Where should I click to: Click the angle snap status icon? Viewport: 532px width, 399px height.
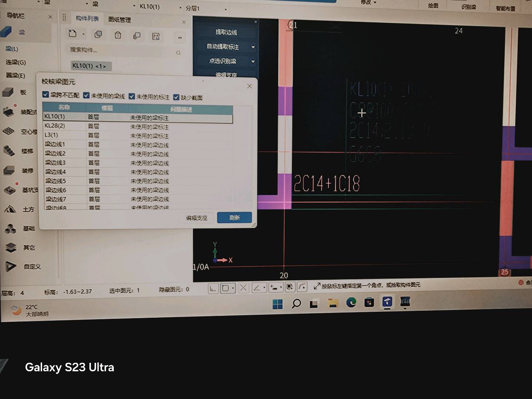(x=257, y=287)
